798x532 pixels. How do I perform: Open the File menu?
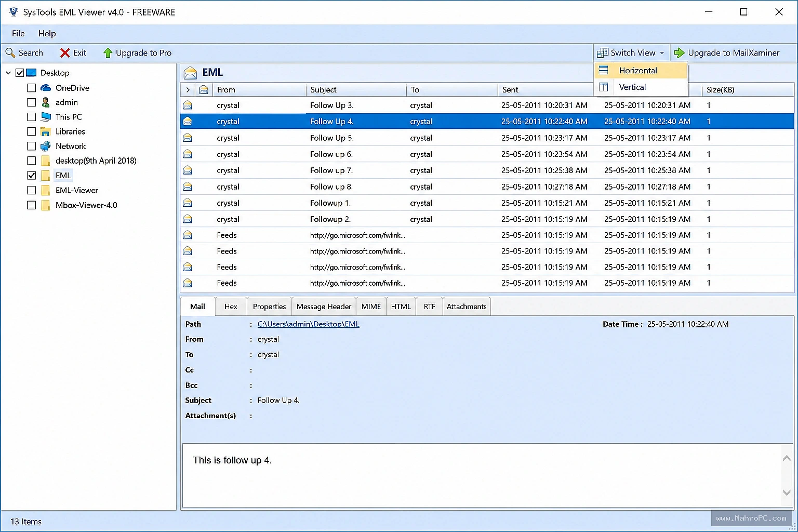[x=18, y=33]
